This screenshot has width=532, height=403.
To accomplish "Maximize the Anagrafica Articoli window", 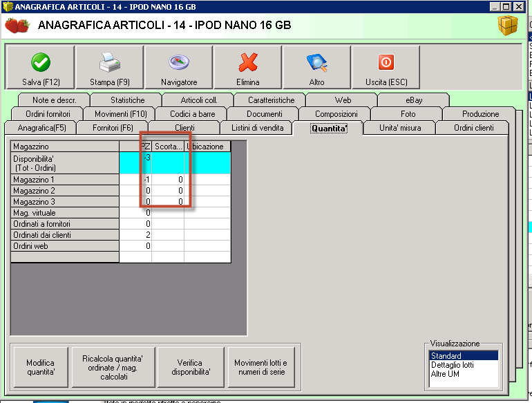I will click(506, 6).
